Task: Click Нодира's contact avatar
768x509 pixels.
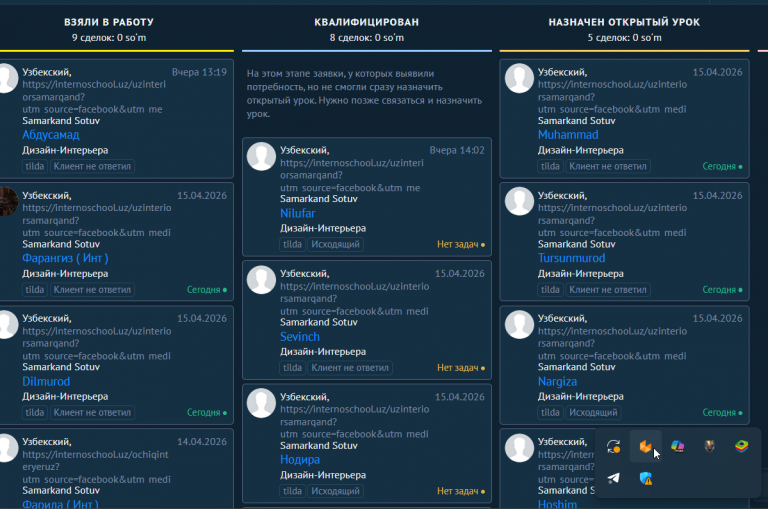Action: point(261,403)
